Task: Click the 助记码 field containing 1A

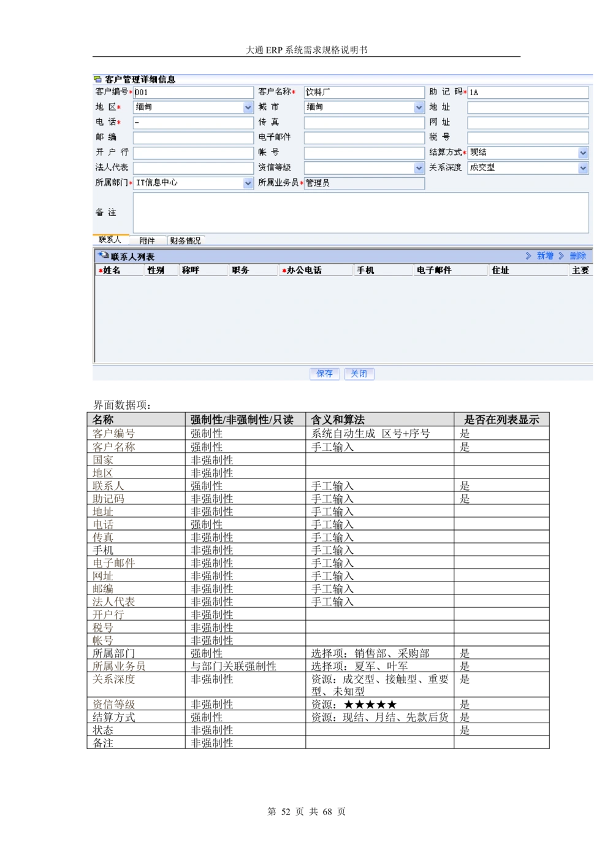Action: [527, 91]
